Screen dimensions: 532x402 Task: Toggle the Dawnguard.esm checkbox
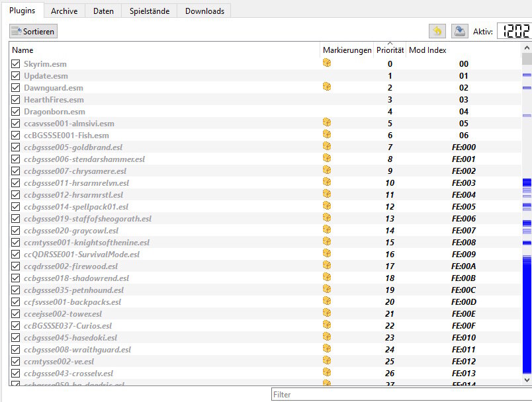16,87
